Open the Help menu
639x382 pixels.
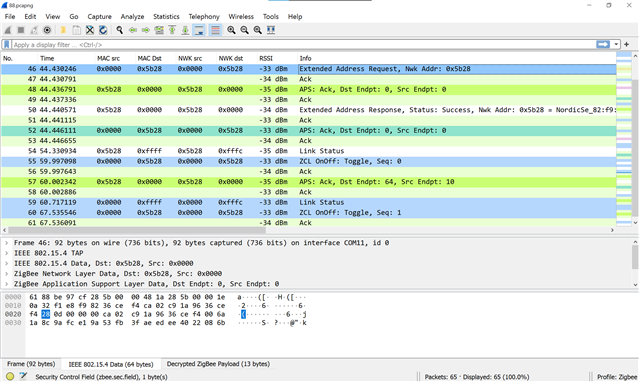[295, 17]
